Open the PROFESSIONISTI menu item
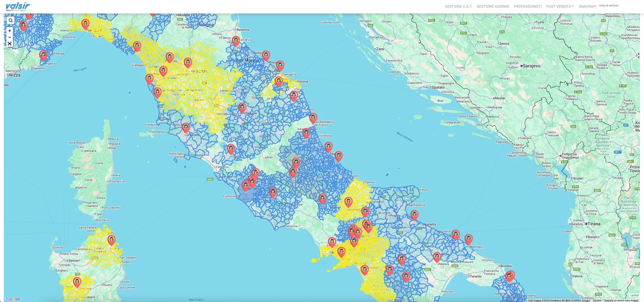 (x=528, y=6)
